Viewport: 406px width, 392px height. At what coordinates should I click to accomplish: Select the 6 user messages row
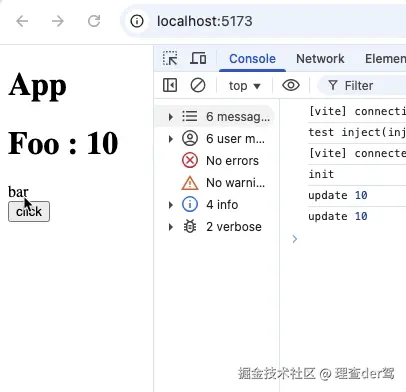[215, 139]
